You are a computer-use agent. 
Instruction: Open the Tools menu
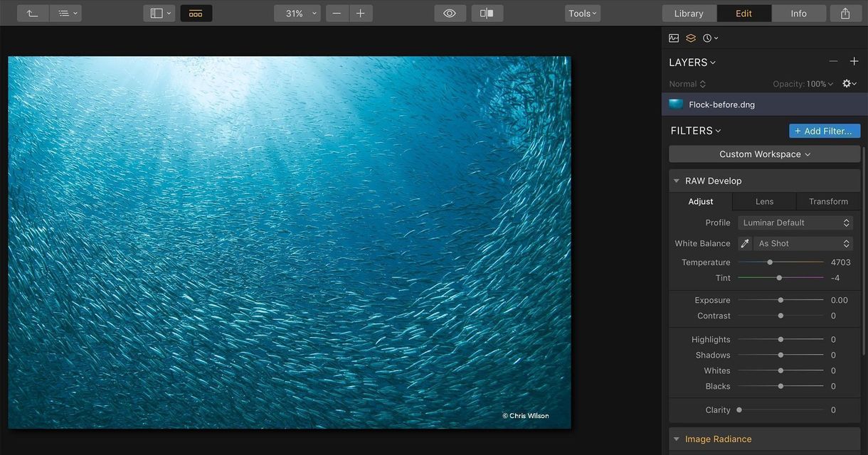coord(583,13)
